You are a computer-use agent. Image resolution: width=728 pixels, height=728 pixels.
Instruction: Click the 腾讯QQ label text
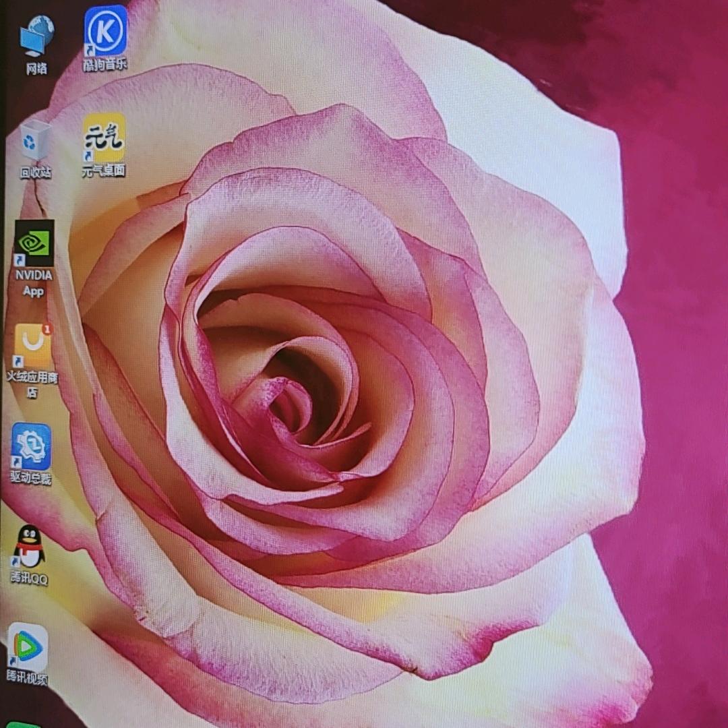click(x=29, y=578)
